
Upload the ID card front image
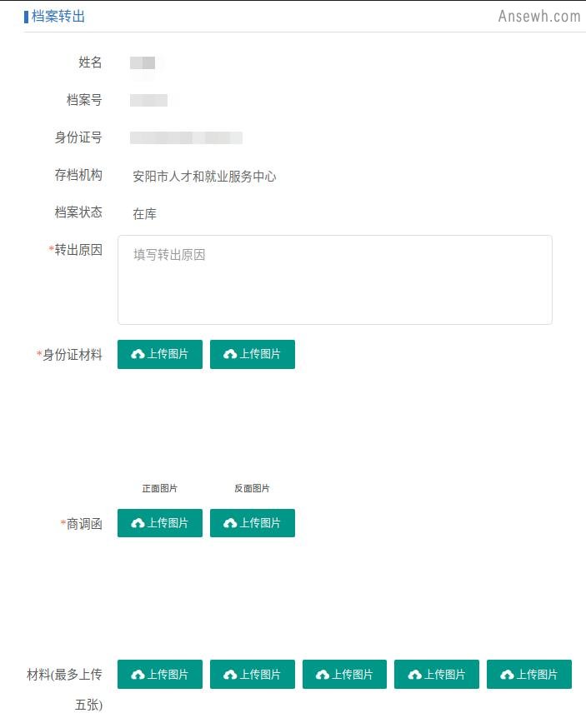pos(160,354)
